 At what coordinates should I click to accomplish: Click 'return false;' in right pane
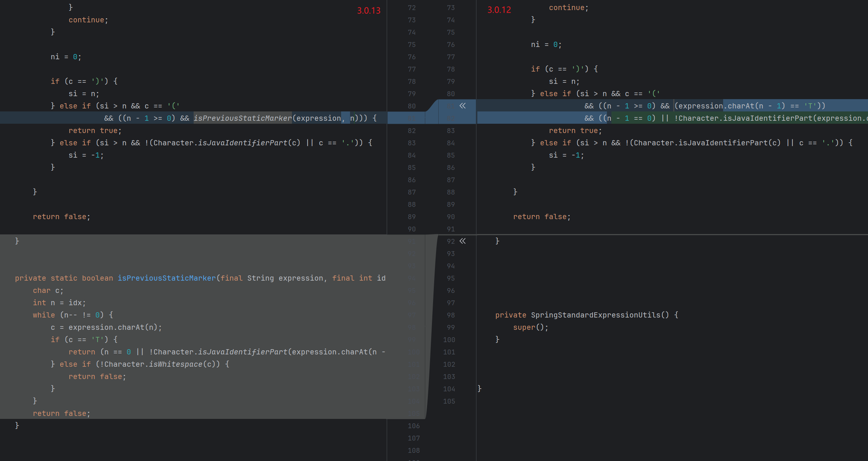pos(541,217)
